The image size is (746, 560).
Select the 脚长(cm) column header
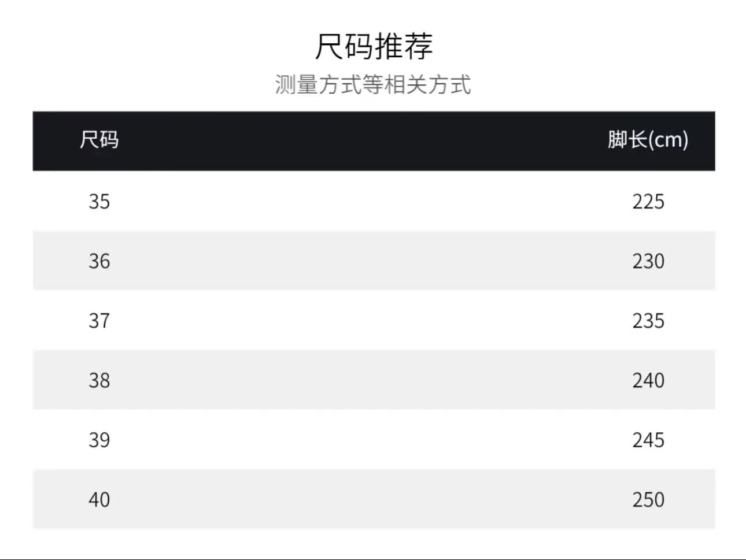pyautogui.click(x=648, y=140)
